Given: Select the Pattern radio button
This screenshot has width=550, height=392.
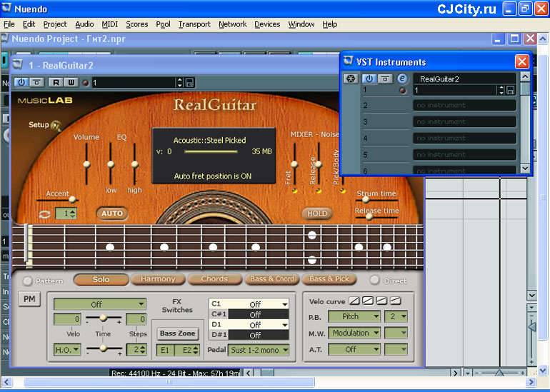Looking at the screenshot, I should tap(27, 281).
